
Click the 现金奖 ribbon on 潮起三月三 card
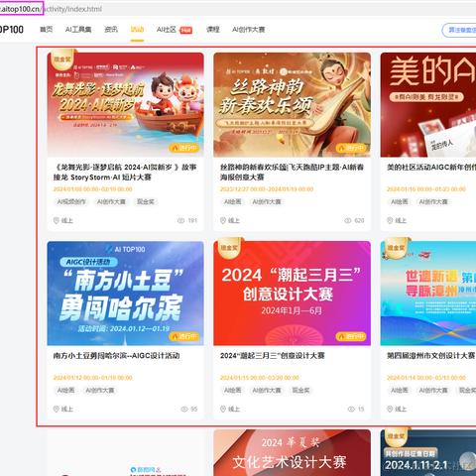(229, 248)
